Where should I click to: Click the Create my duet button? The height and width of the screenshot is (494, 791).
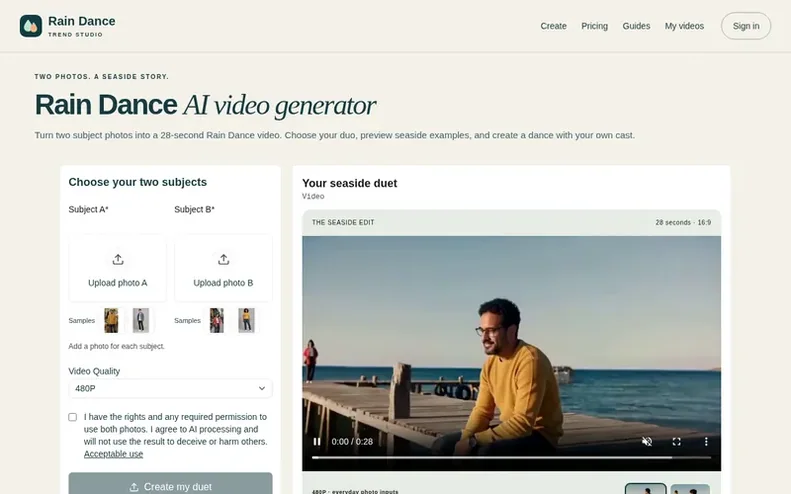[x=171, y=484]
